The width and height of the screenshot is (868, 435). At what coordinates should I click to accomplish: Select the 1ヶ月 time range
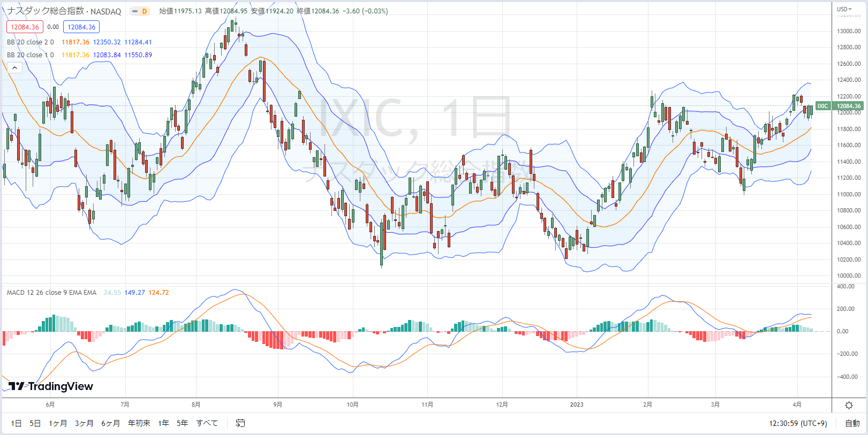click(58, 423)
